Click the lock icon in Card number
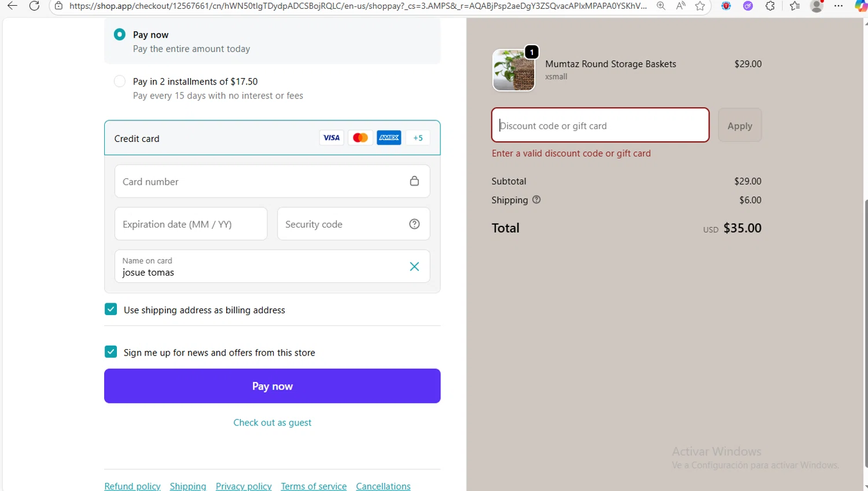 pyautogui.click(x=414, y=181)
